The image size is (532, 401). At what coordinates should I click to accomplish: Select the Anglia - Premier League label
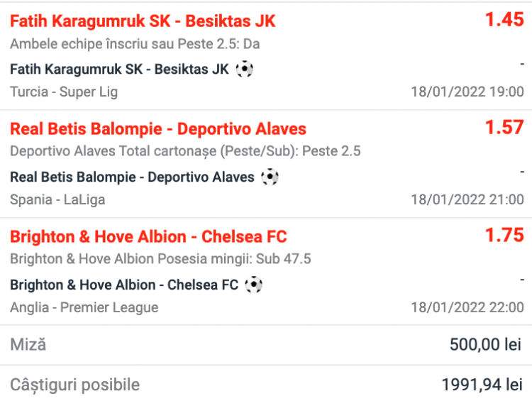(x=84, y=307)
